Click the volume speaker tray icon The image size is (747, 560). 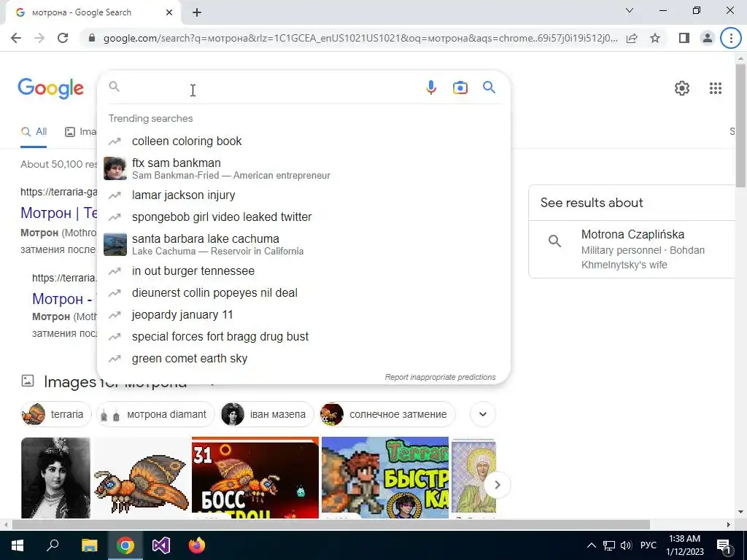(x=626, y=545)
